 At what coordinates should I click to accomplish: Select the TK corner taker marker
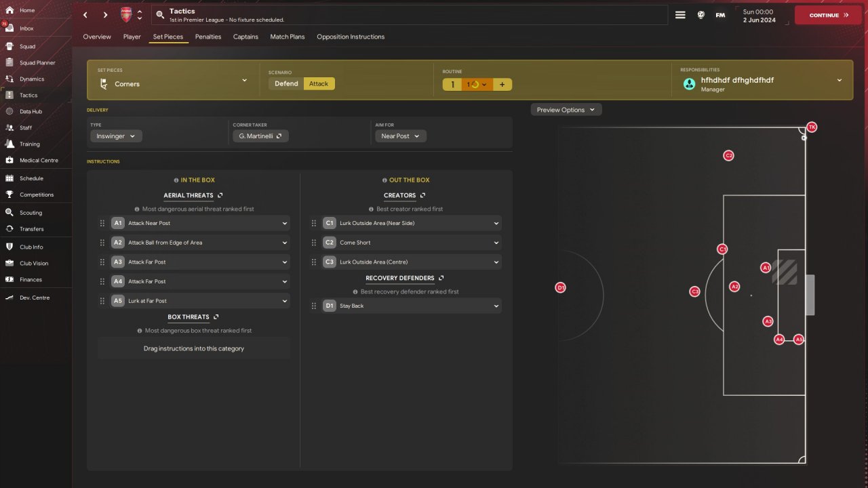812,127
